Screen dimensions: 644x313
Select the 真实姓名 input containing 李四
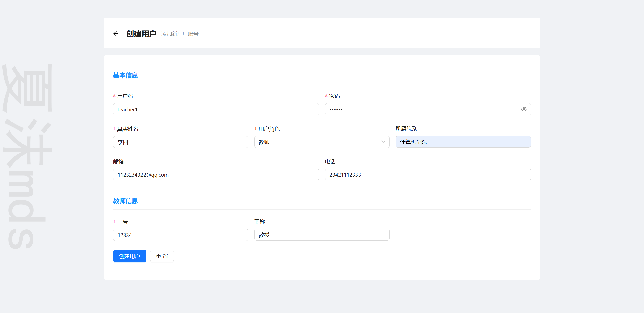click(x=180, y=142)
